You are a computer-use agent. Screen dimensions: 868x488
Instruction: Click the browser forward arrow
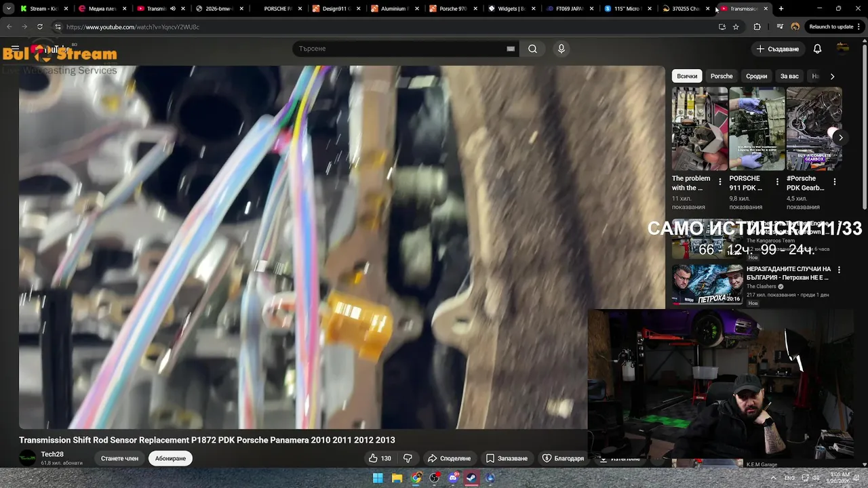point(24,26)
